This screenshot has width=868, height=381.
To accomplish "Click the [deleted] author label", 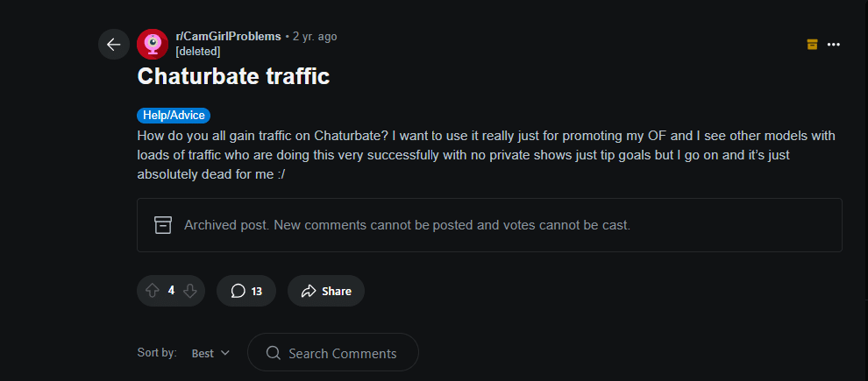I will click(198, 51).
